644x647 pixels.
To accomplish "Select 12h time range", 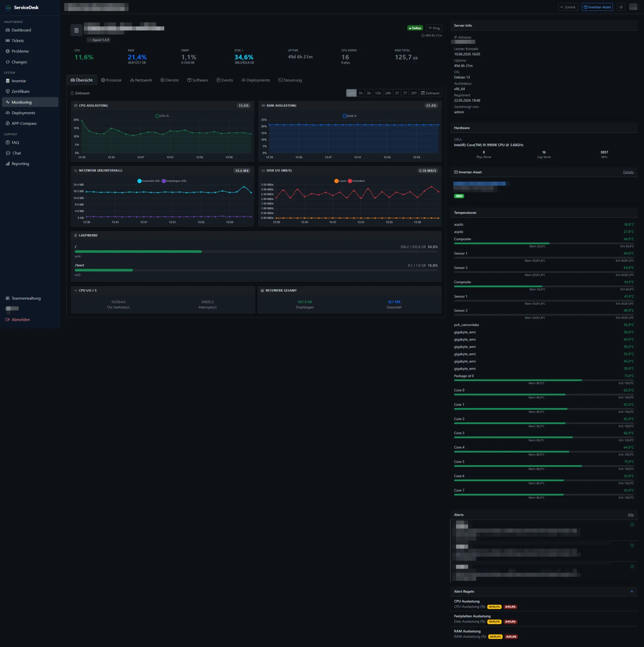I will click(378, 93).
